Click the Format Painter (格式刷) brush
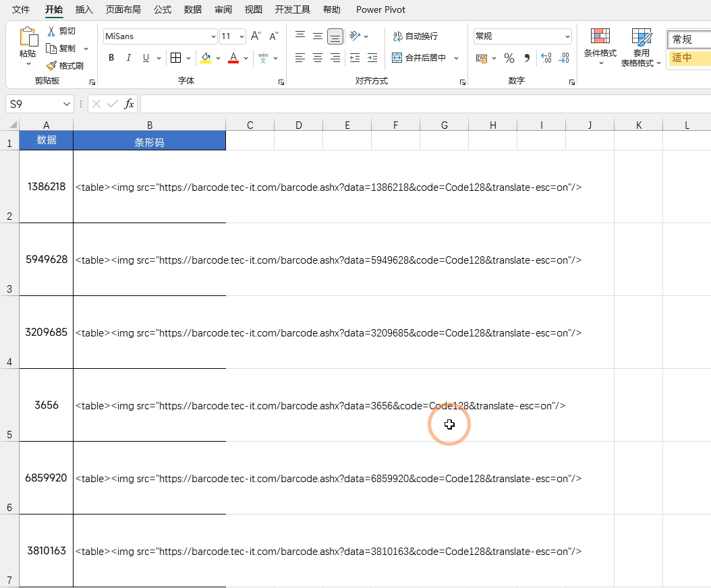 click(x=52, y=65)
